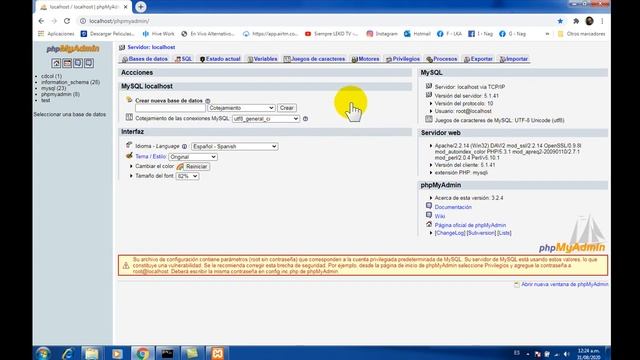Focus the new database name input field
The width and height of the screenshot is (640, 360).
pyautogui.click(x=170, y=108)
